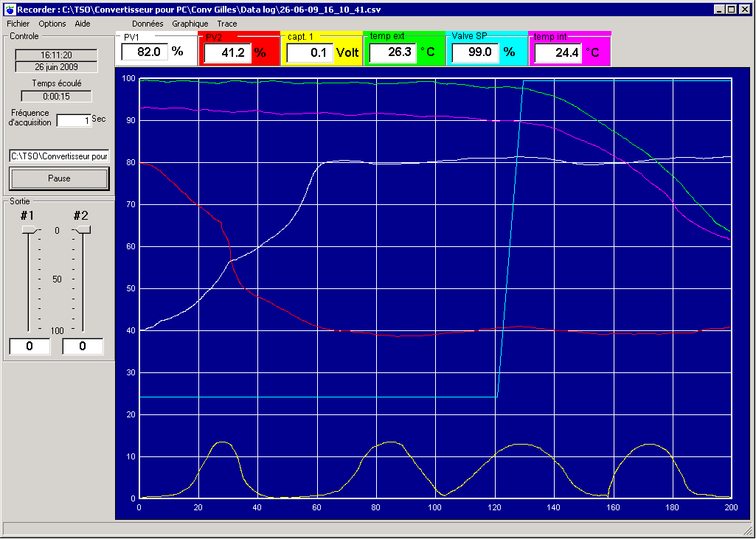This screenshot has width=756, height=539.
Task: Select the cyan Valve SP channel panel
Action: [x=487, y=49]
